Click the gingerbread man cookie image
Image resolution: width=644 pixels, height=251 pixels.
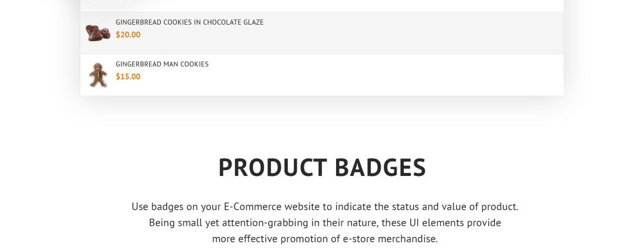pos(98,75)
